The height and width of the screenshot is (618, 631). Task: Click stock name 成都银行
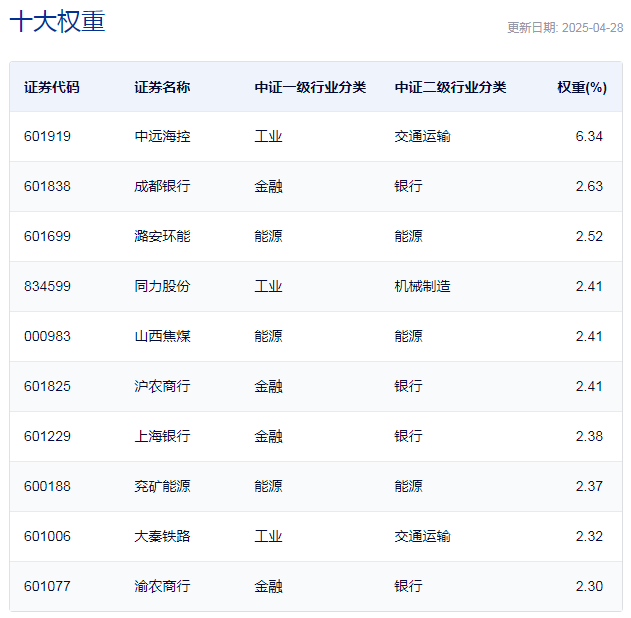coord(162,186)
